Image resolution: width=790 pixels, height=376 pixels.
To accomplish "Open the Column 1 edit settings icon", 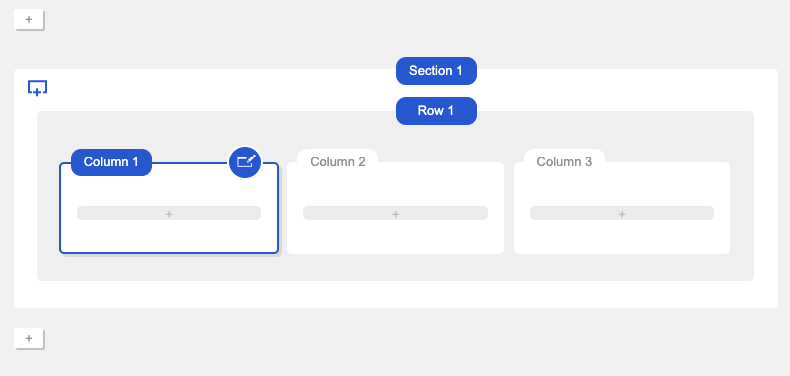I will pyautogui.click(x=245, y=162).
